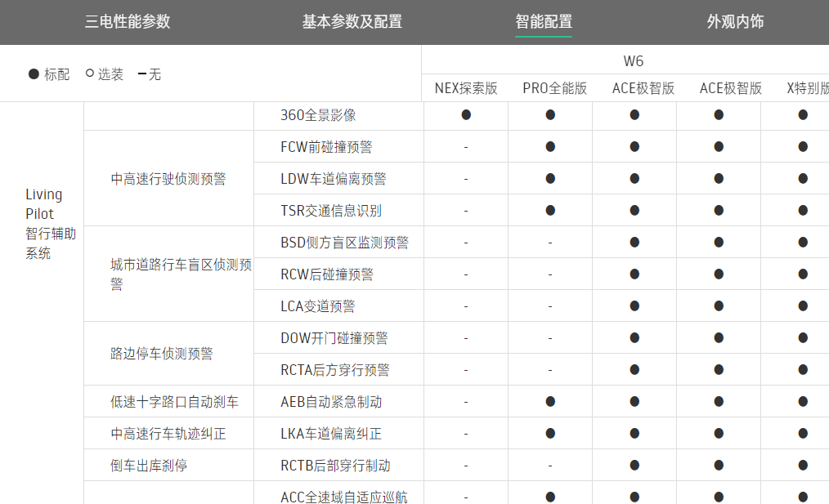Click the LKA车道偏离纠正 row label

point(331,434)
